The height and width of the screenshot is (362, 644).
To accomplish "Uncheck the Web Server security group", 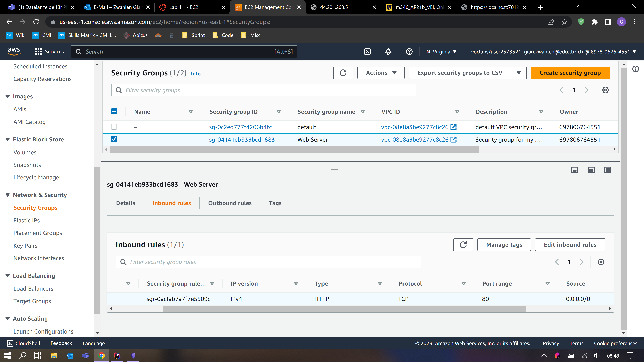I will (x=114, y=139).
